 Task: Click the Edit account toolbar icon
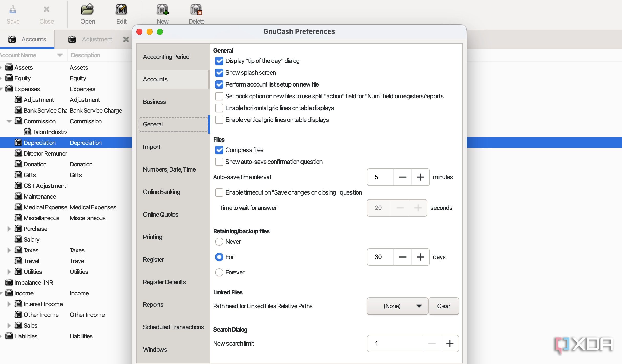tap(121, 9)
